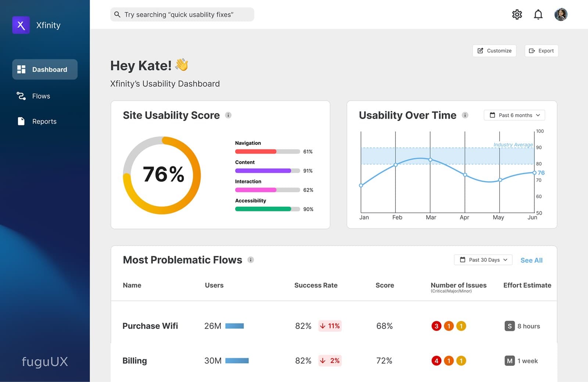Open the Past 6 months dropdown
This screenshot has width=588, height=382.
(x=514, y=115)
